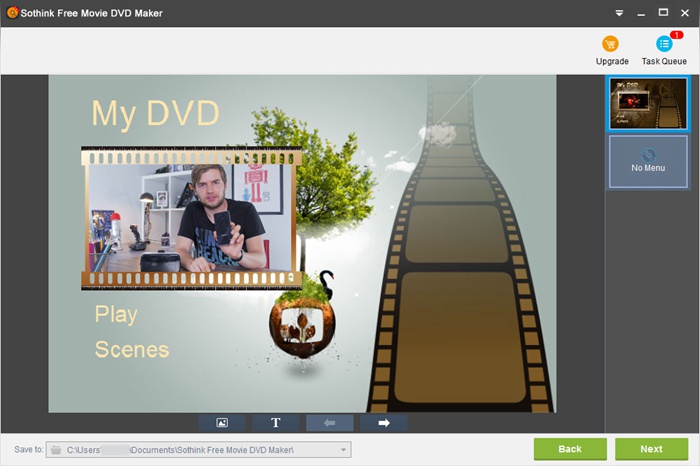Click the Next button
The height and width of the screenshot is (466, 700).
click(651, 449)
